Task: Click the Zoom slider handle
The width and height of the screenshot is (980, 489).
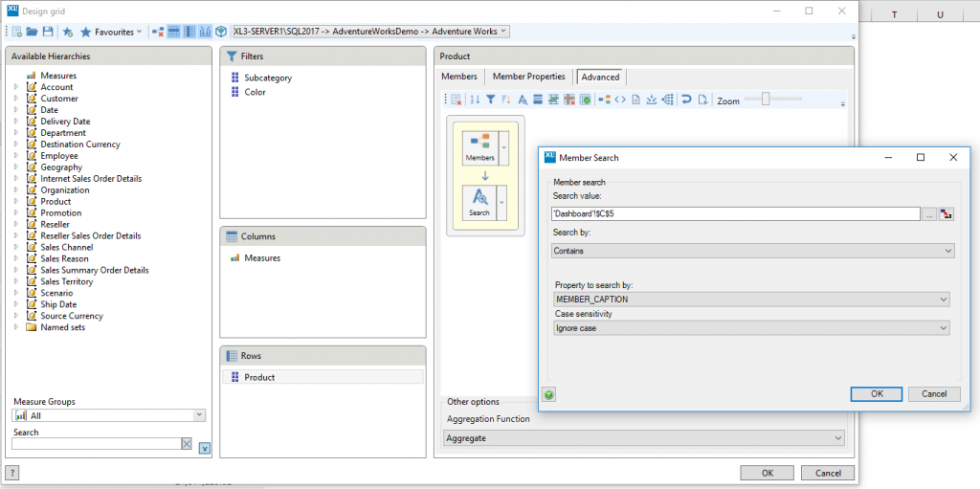Action: (766, 100)
